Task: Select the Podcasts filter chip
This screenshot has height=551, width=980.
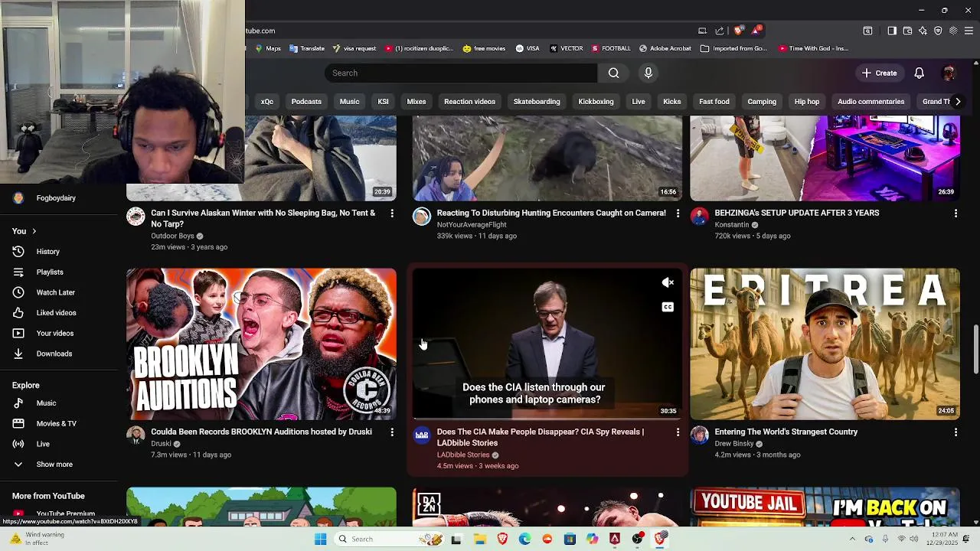Action: pos(306,102)
